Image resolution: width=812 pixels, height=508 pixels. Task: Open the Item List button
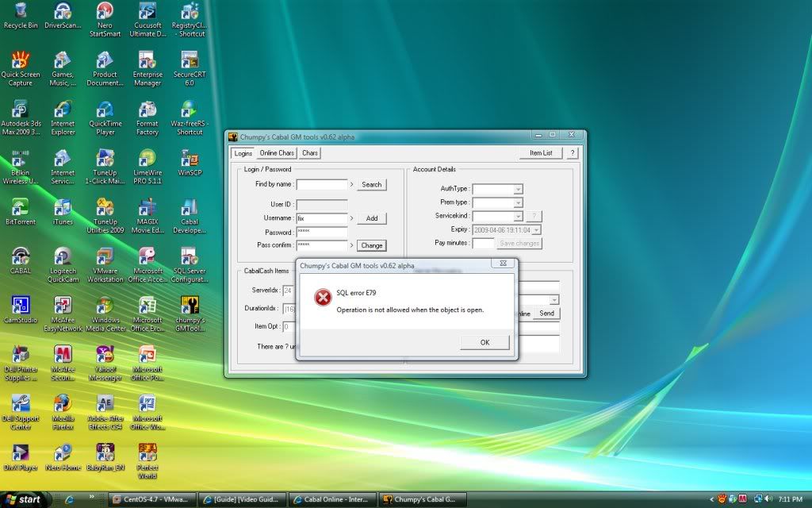[541, 153]
